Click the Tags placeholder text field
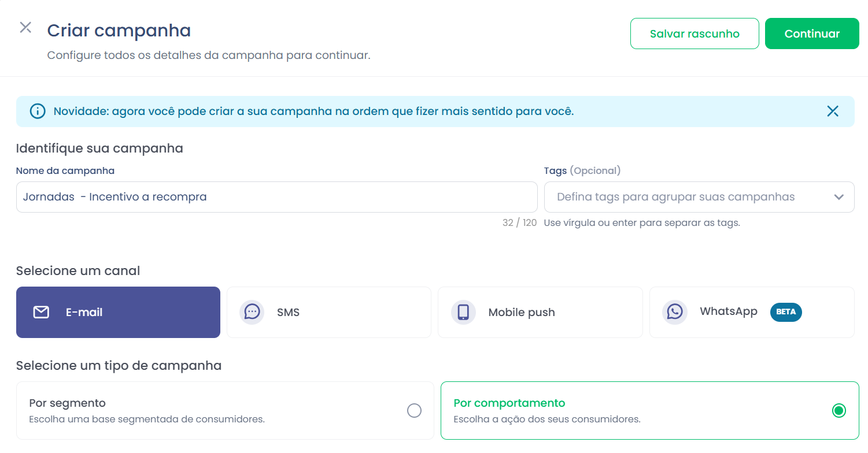 coord(699,197)
